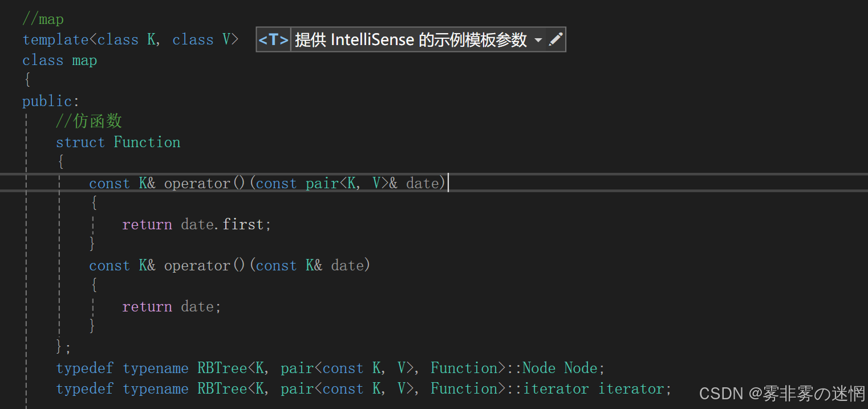Click the closing '};' of struct Function
Screen dimensions: 868x409
coord(64,347)
